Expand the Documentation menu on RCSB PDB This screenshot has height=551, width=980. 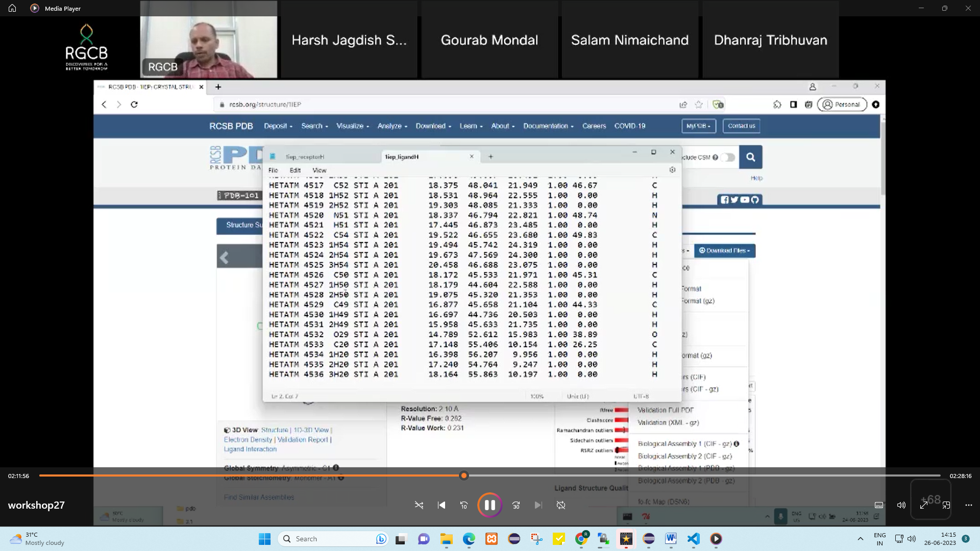point(549,126)
